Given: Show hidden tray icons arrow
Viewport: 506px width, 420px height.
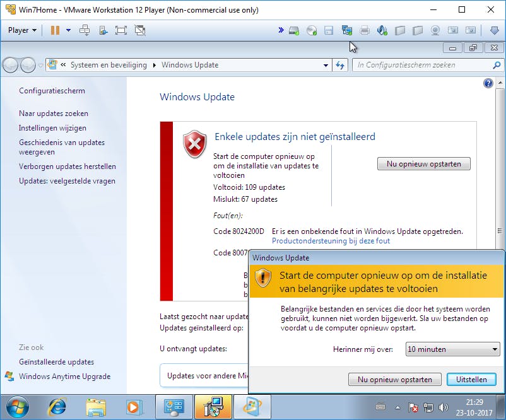Looking at the screenshot, I should (x=397, y=407).
